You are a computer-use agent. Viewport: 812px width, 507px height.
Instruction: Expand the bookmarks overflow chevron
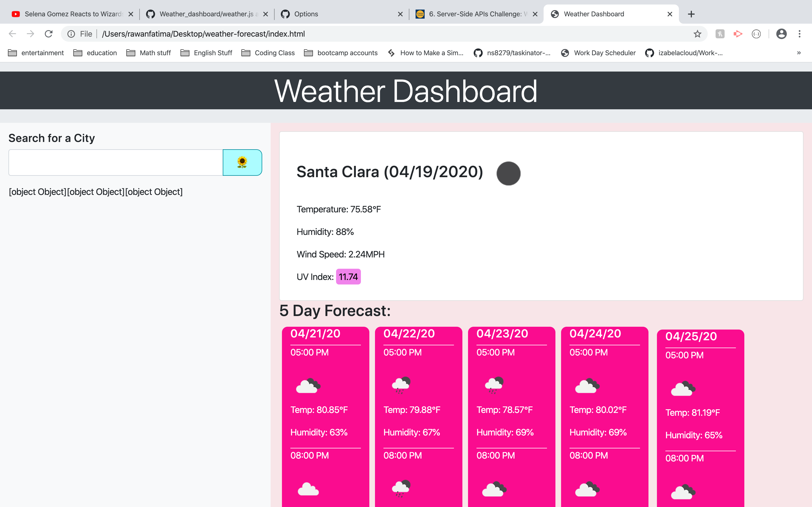[x=798, y=53]
